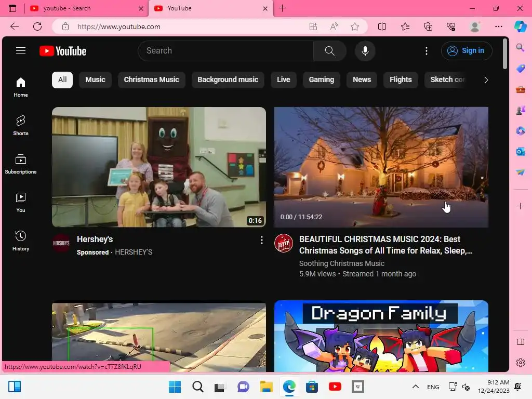Screen dimensions: 532x399
Task: Click the HERSHEY'S sponsor link
Action: [134, 252]
